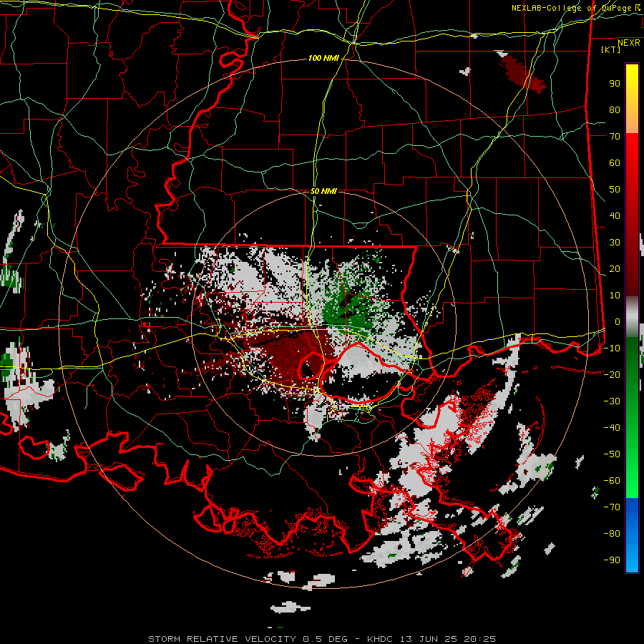This screenshot has width=644, height=644.
Task: Click the "-30" value on the velocity scale
Action: click(x=612, y=401)
